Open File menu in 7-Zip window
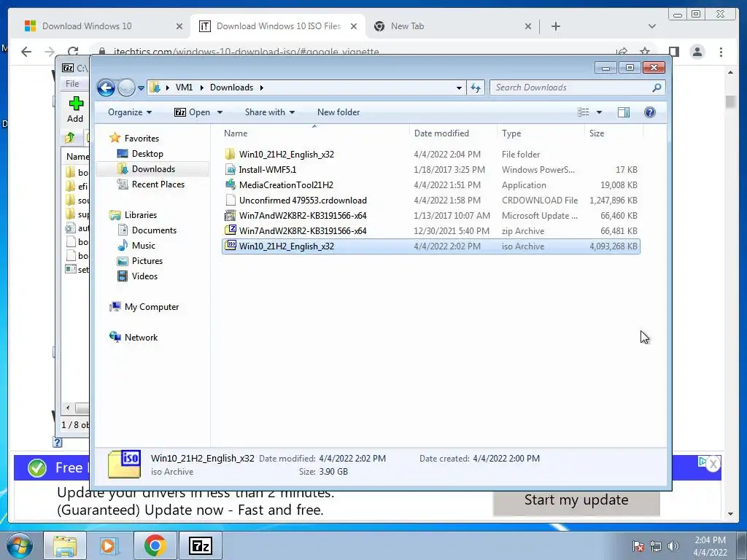 coord(72,84)
